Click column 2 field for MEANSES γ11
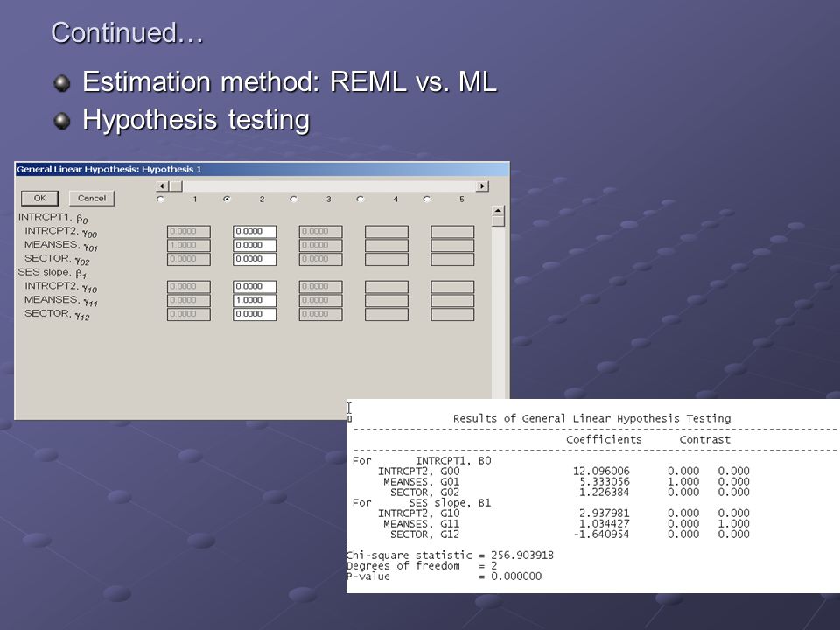Image resolution: width=840 pixels, height=630 pixels. pyautogui.click(x=255, y=300)
